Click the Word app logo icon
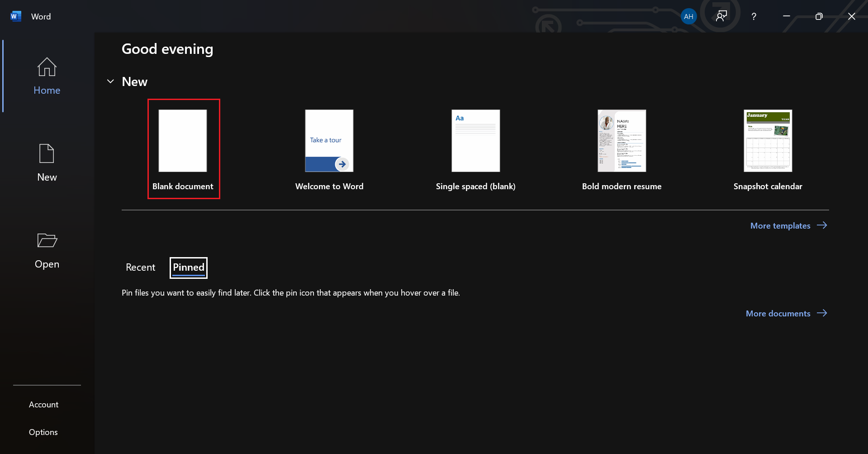 click(x=16, y=16)
